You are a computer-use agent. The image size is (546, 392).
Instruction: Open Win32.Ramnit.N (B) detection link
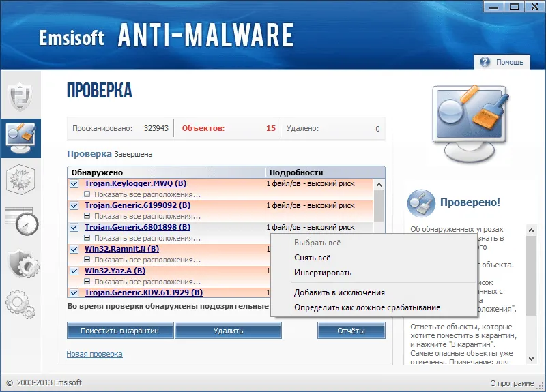(x=122, y=249)
